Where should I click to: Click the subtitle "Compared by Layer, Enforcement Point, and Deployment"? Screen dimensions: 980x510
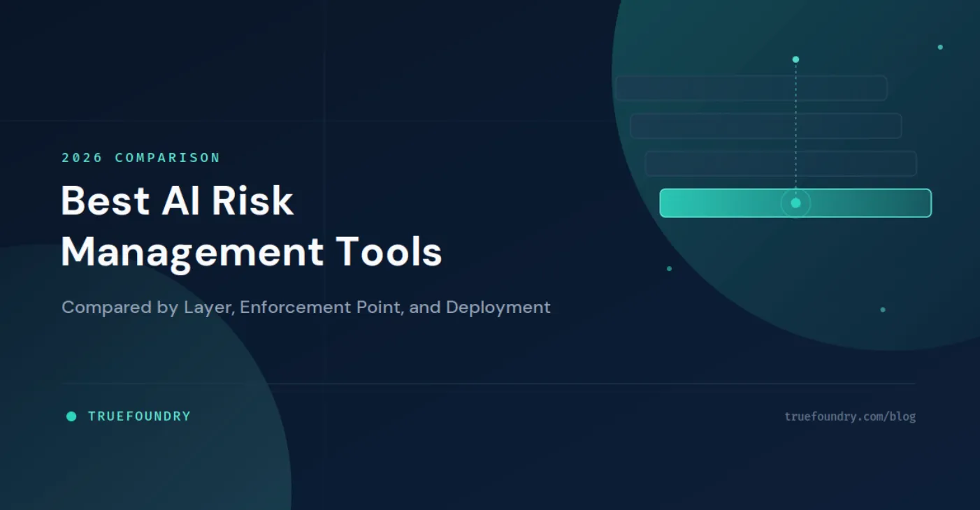coord(306,307)
